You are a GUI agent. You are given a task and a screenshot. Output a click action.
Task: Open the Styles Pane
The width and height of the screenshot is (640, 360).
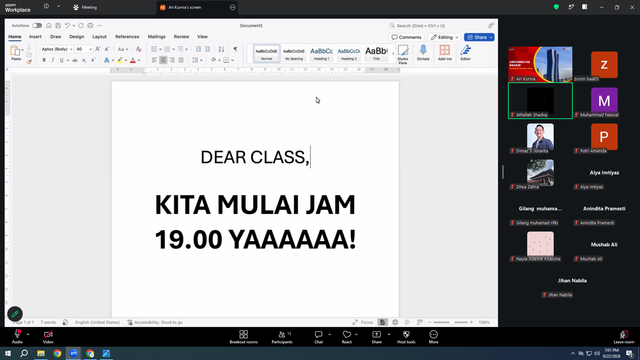pos(403,54)
